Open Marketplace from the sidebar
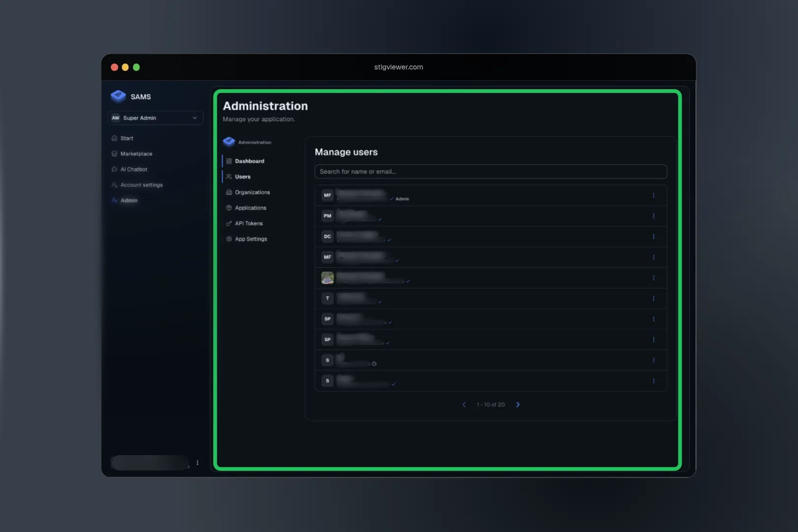Screen dimensions: 798x532 (136, 154)
